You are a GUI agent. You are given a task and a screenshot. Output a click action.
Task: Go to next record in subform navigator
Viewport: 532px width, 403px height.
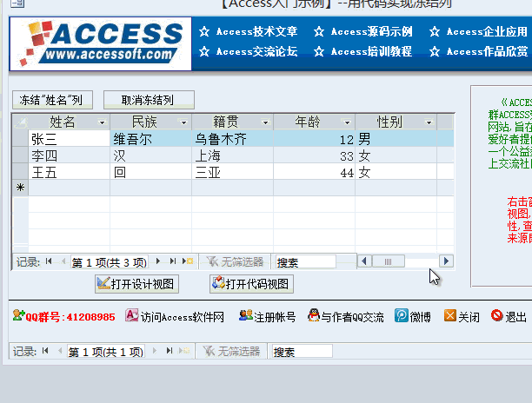[x=157, y=261]
